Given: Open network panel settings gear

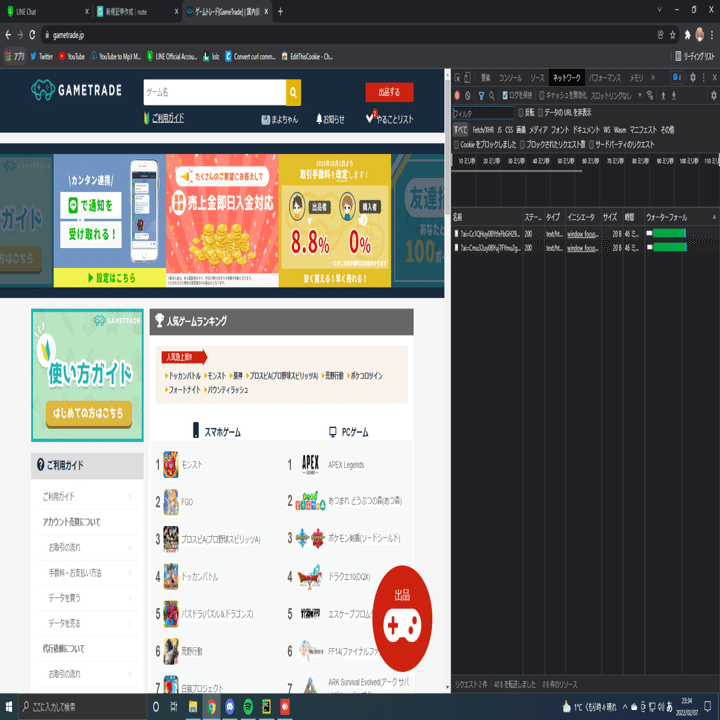Looking at the screenshot, I should point(714,96).
